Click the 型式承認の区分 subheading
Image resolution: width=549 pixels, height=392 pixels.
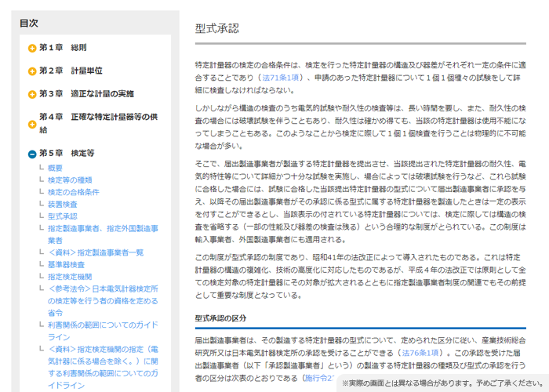[x=220, y=318]
